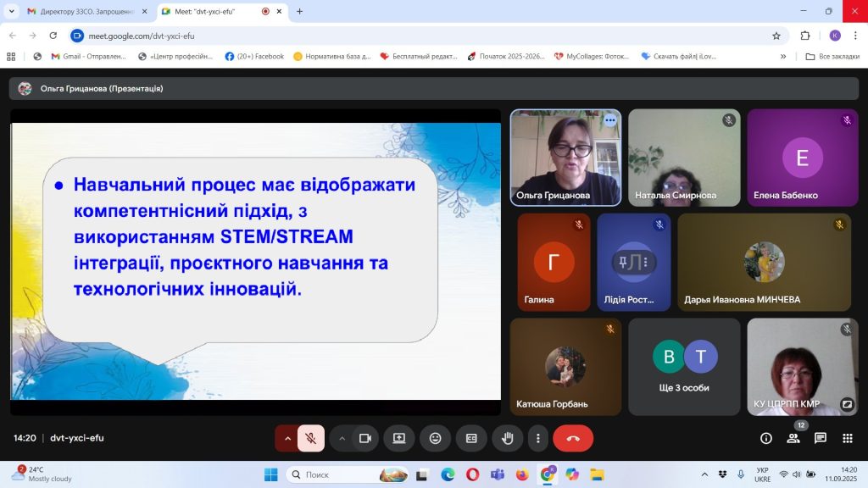Open the activities grid icon

click(x=847, y=438)
